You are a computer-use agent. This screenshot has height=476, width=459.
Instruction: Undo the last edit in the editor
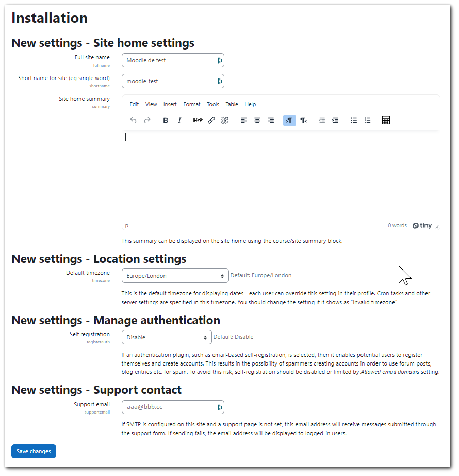pyautogui.click(x=133, y=120)
